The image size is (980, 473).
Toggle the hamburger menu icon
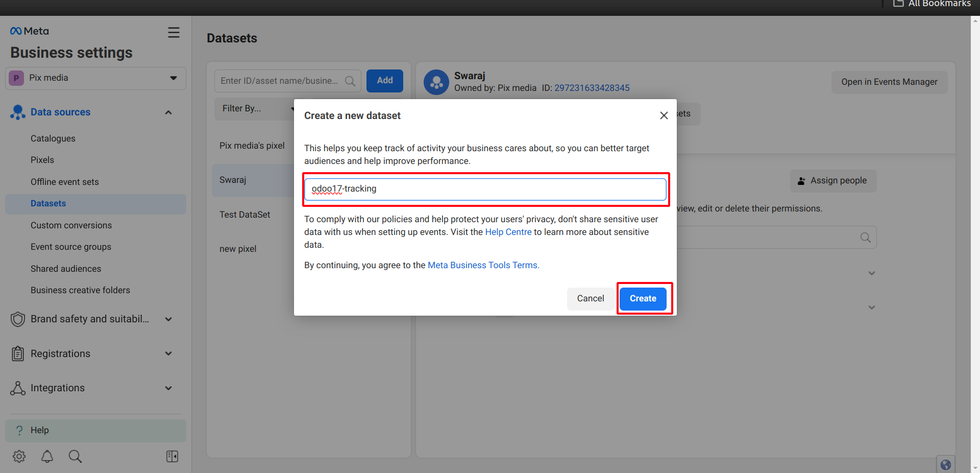pos(174,32)
